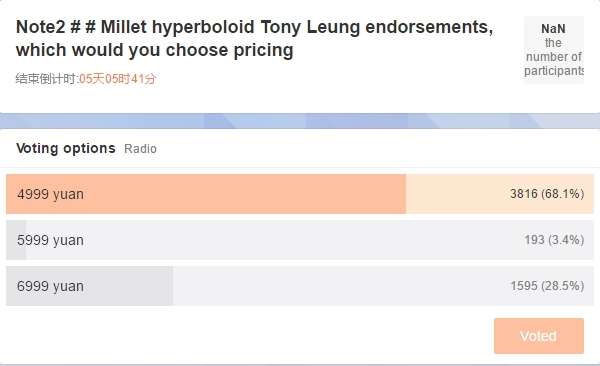Click the 1595 (28.5%) result count
Image resolution: width=600 pixels, height=366 pixels.
tap(547, 286)
